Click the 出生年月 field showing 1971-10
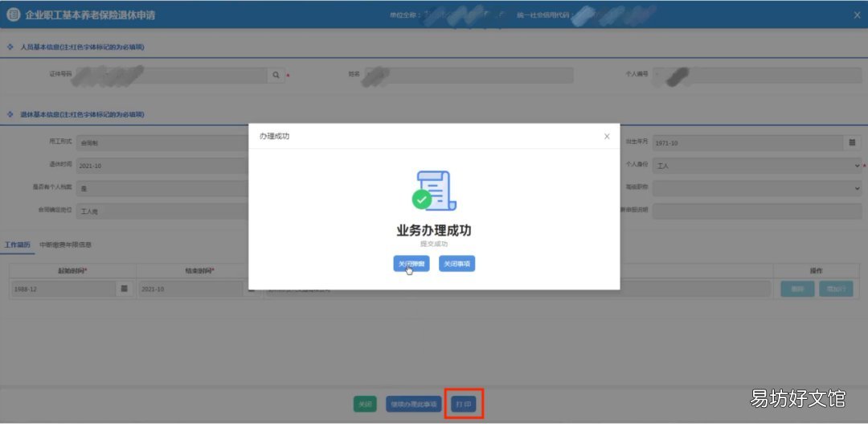 coord(748,143)
